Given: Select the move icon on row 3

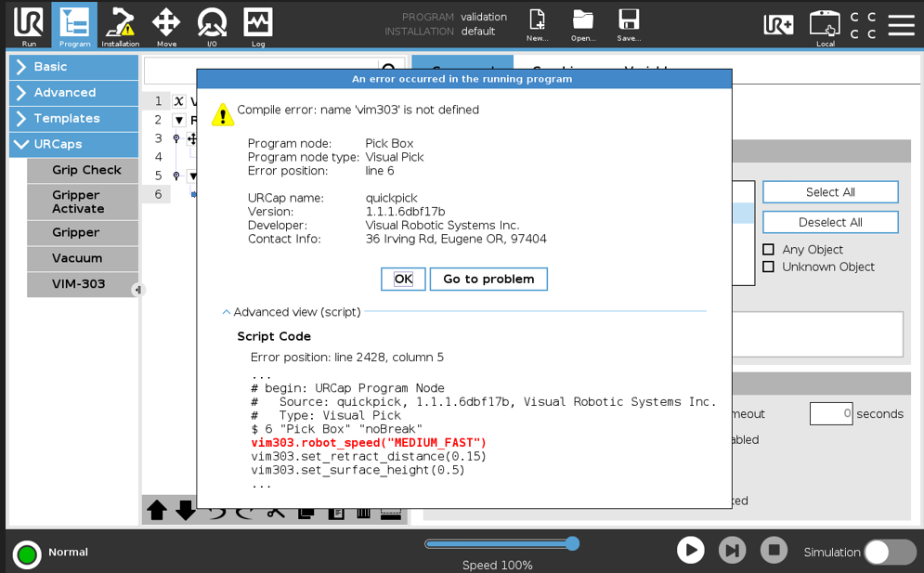Looking at the screenshot, I should click(x=191, y=139).
